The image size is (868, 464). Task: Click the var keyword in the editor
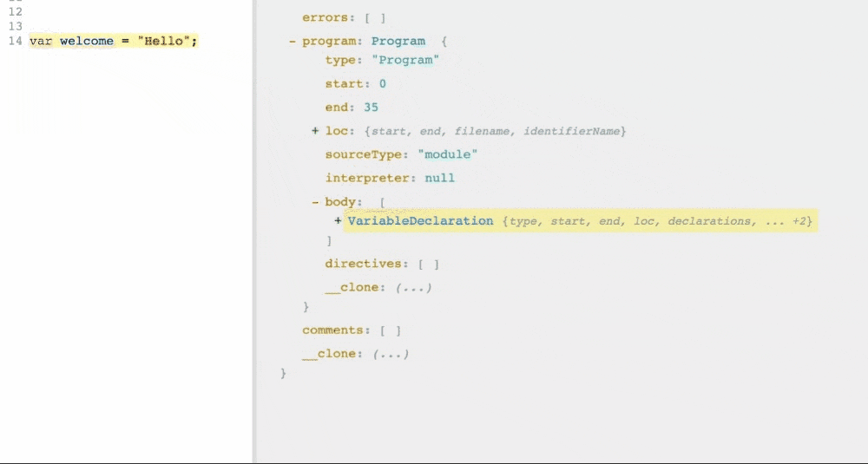pos(41,41)
